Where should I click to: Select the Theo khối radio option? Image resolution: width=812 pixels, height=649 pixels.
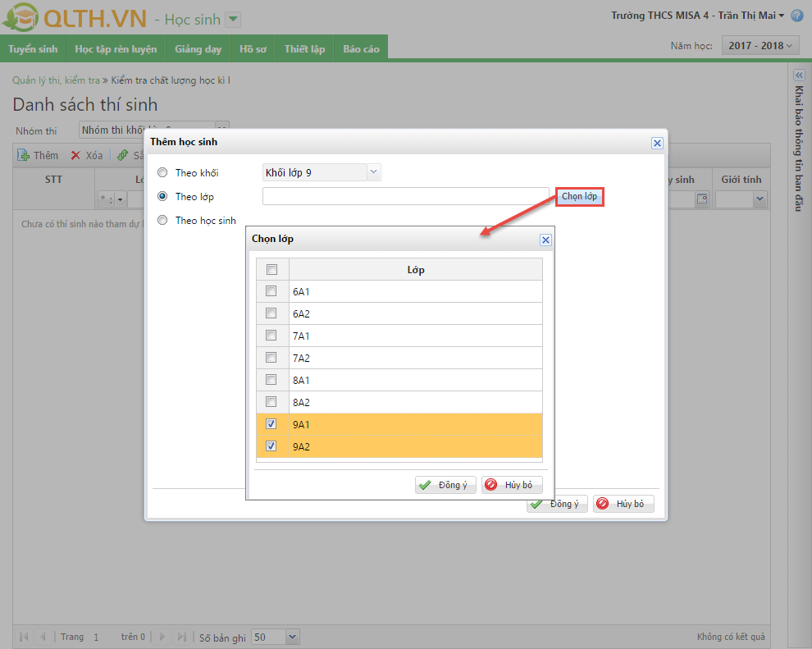pyautogui.click(x=162, y=172)
